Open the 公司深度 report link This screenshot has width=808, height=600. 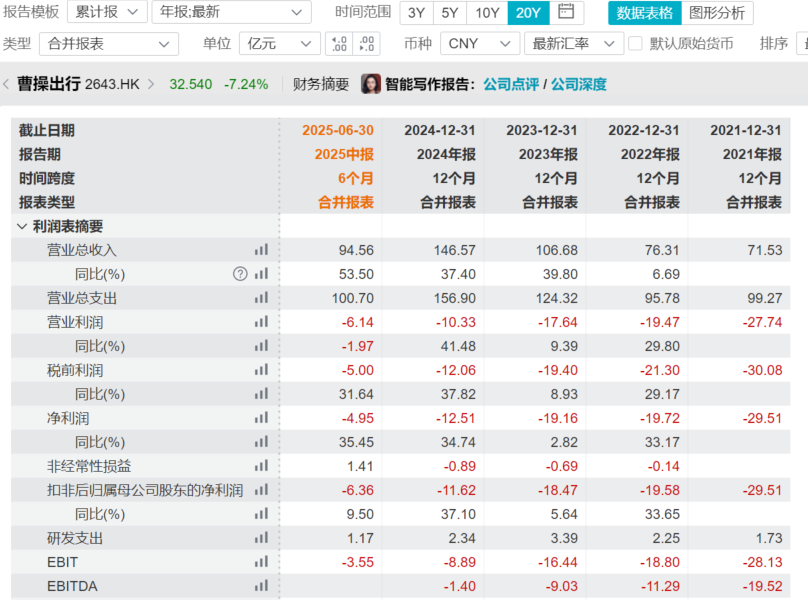tap(578, 84)
